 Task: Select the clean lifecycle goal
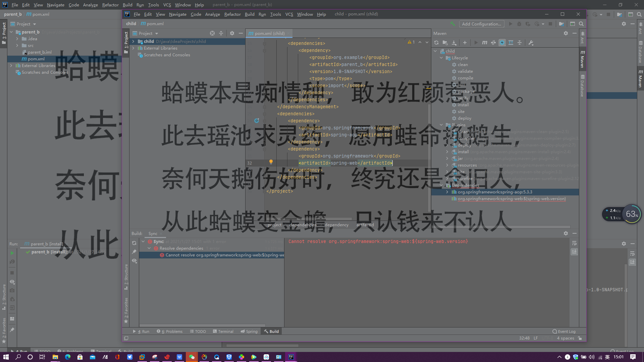click(463, 65)
